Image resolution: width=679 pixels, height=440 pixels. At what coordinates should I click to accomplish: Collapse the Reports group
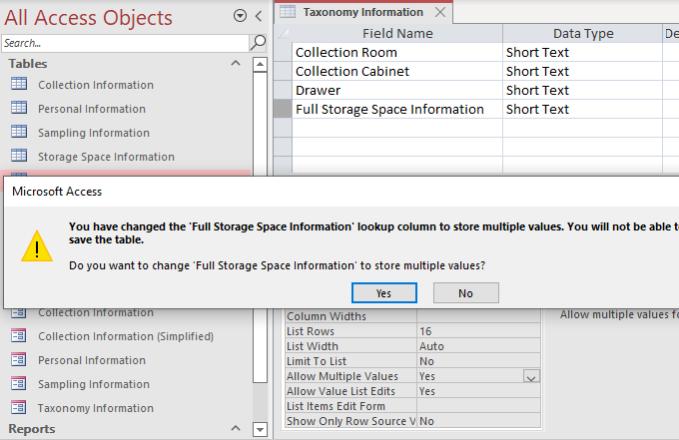pyautogui.click(x=236, y=428)
